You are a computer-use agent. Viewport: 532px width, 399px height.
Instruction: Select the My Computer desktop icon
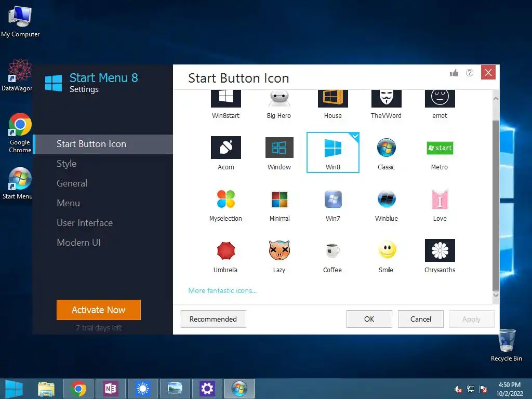(20, 21)
